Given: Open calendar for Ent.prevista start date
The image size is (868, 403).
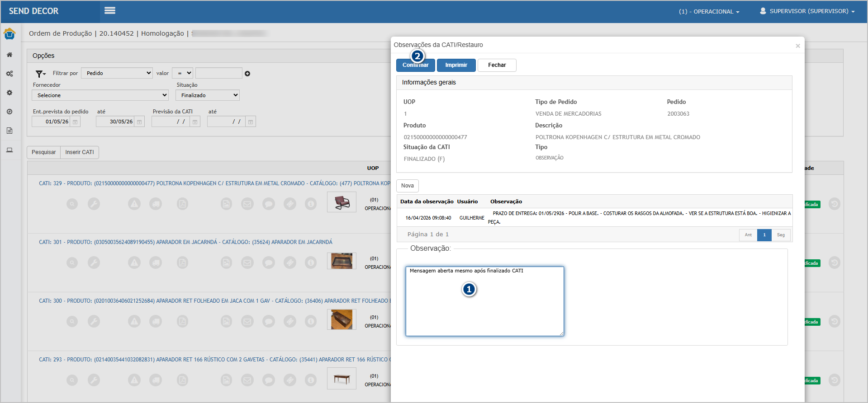Looking at the screenshot, I should pyautogui.click(x=75, y=122).
